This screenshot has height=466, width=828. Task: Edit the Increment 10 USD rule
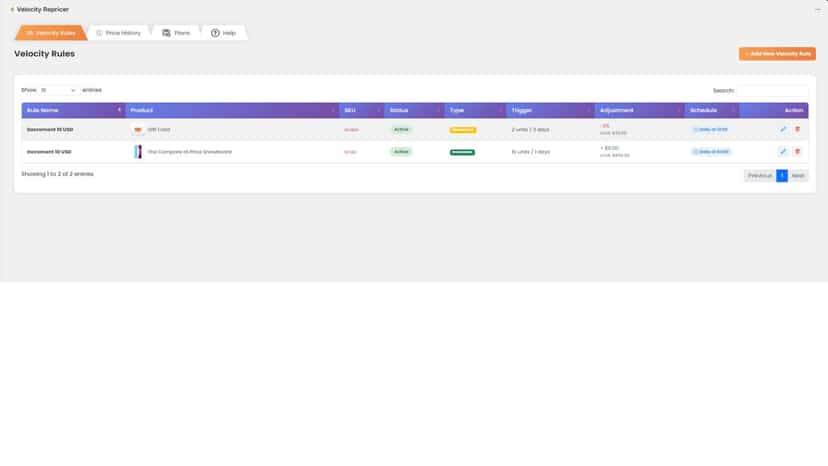pyautogui.click(x=783, y=152)
